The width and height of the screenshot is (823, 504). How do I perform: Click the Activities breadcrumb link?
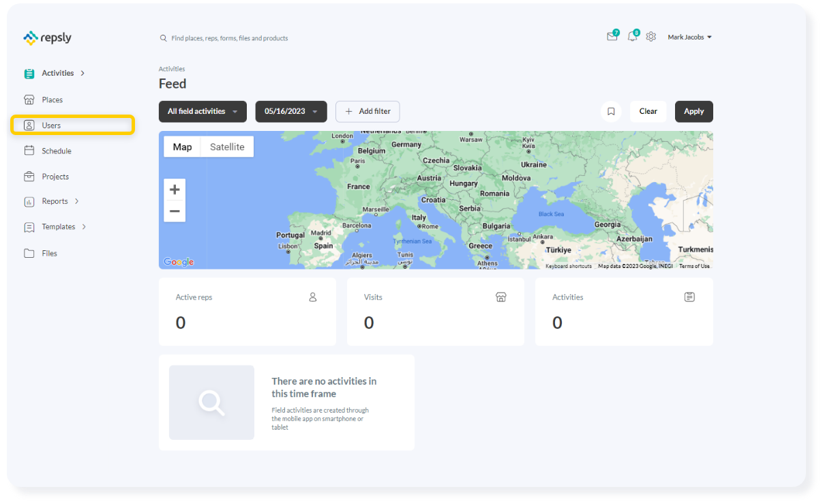[x=172, y=69]
